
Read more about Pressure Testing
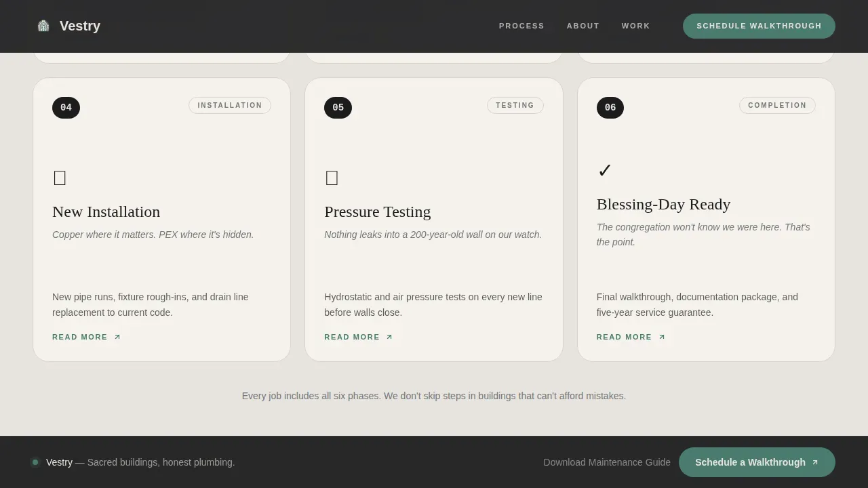pos(352,337)
